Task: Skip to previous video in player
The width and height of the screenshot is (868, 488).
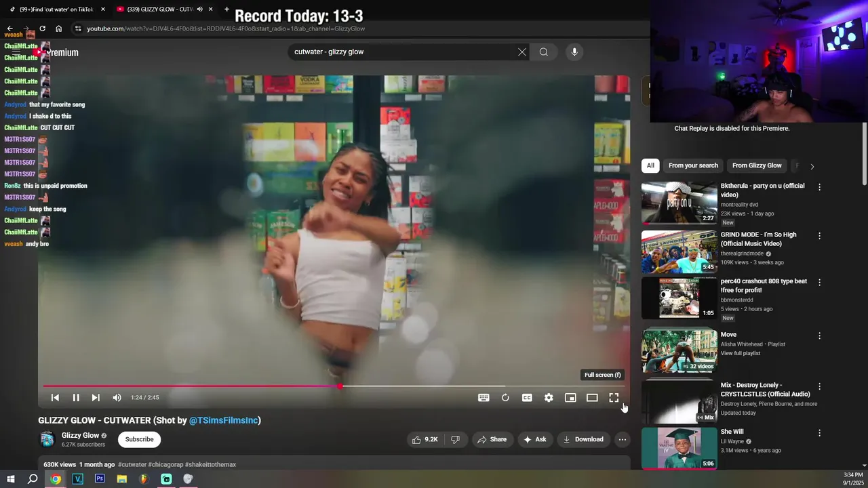Action: pyautogui.click(x=56, y=398)
